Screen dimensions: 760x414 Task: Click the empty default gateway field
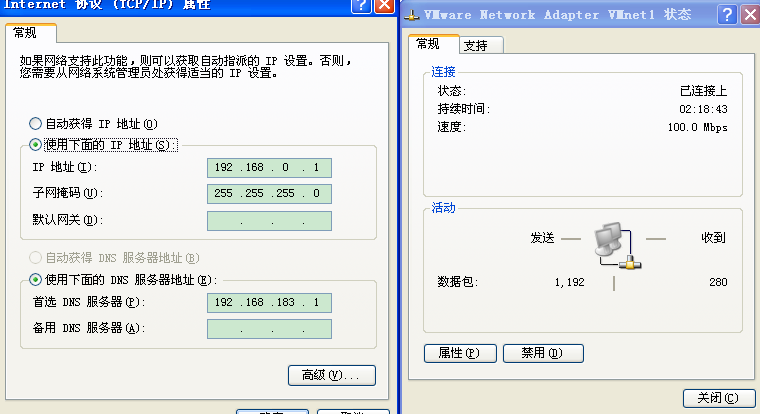(269, 221)
